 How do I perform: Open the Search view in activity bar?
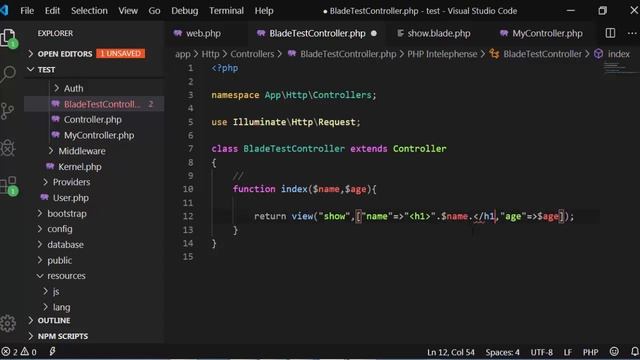8,74
